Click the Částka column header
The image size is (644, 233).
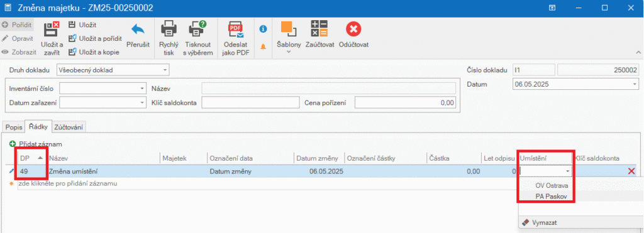tap(453, 158)
